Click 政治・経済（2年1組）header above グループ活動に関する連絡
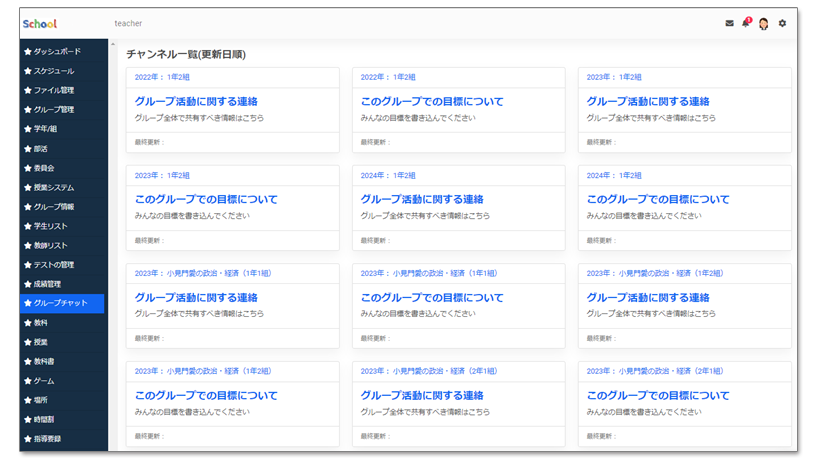820x463 pixels. pyautogui.click(x=429, y=371)
